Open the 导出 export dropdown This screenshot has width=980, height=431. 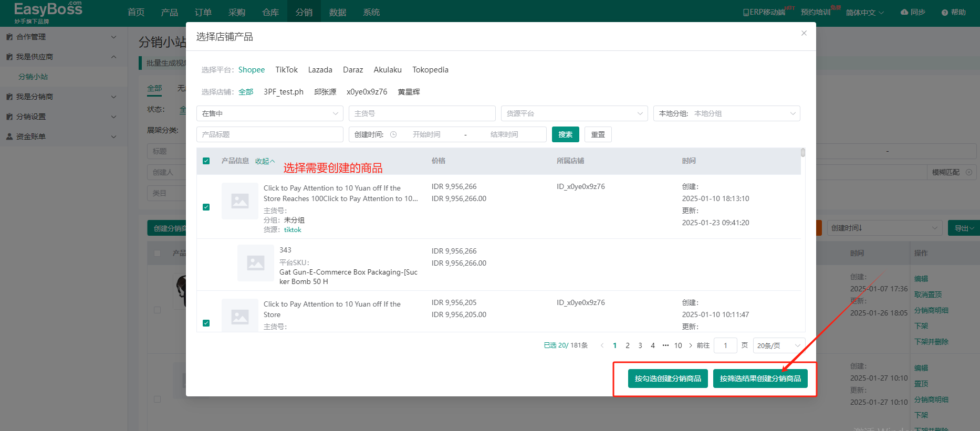pyautogui.click(x=964, y=228)
